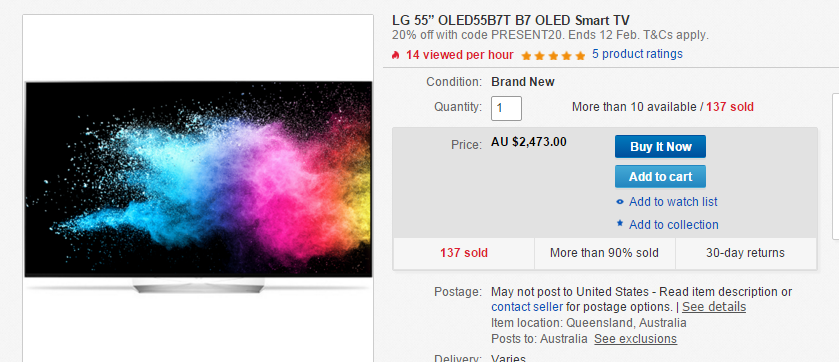Click the eye icon beside watch list
This screenshot has height=362, width=839.
tap(620, 202)
